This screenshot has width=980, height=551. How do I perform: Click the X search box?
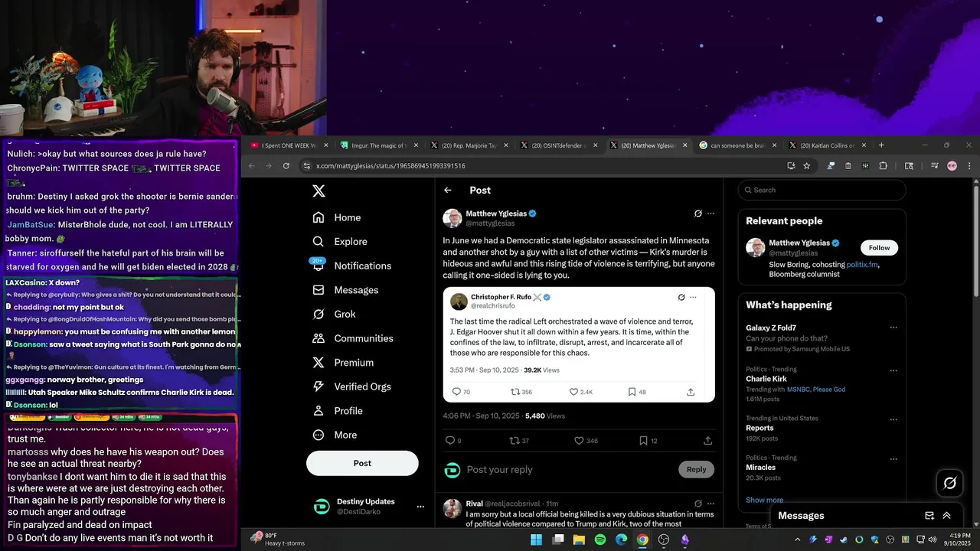click(822, 190)
